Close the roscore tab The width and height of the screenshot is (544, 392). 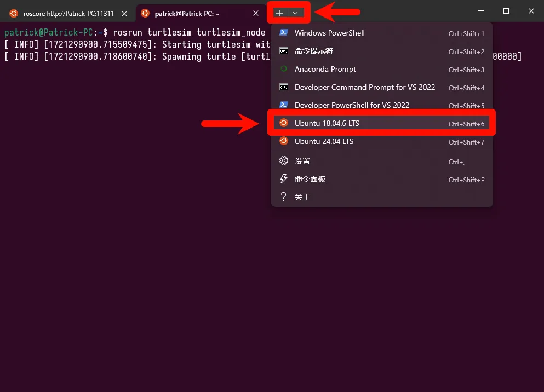coord(124,14)
